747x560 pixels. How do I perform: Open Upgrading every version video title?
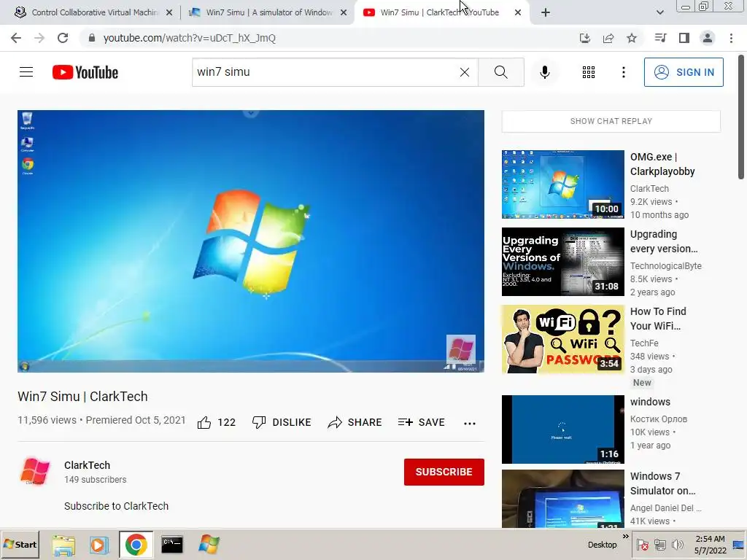[x=664, y=241]
